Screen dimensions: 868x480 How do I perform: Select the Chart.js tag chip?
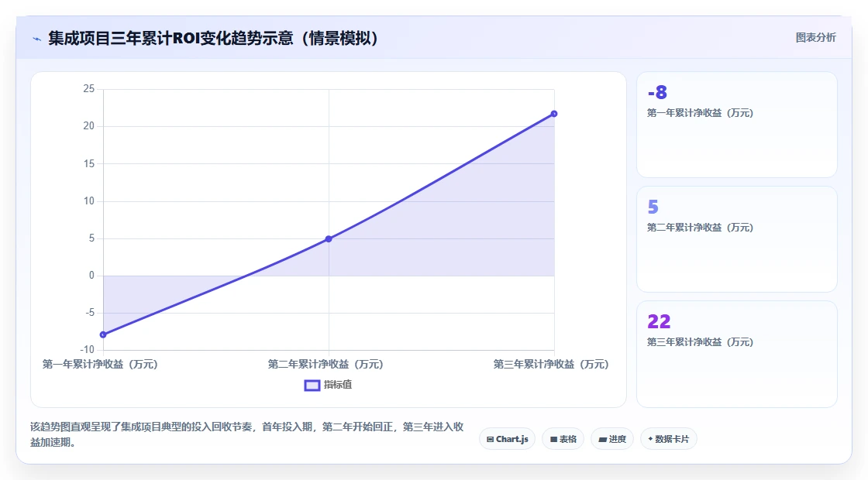coord(507,439)
